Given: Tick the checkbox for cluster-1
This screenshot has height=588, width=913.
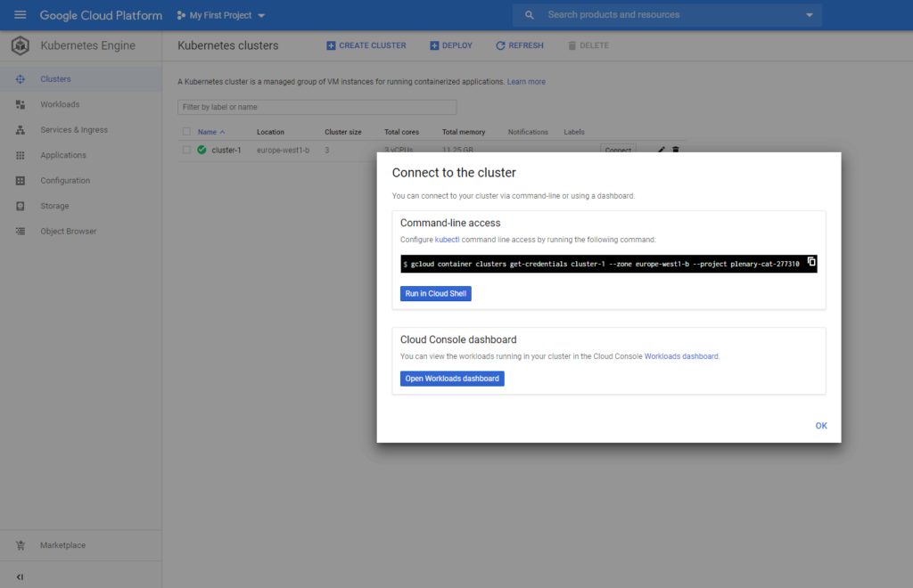Looking at the screenshot, I should coord(186,150).
